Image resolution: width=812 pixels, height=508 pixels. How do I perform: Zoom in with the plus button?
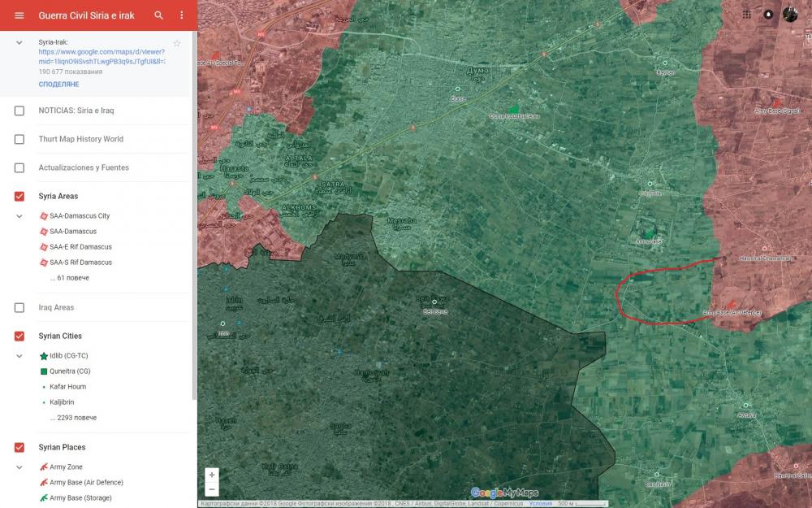[212, 475]
